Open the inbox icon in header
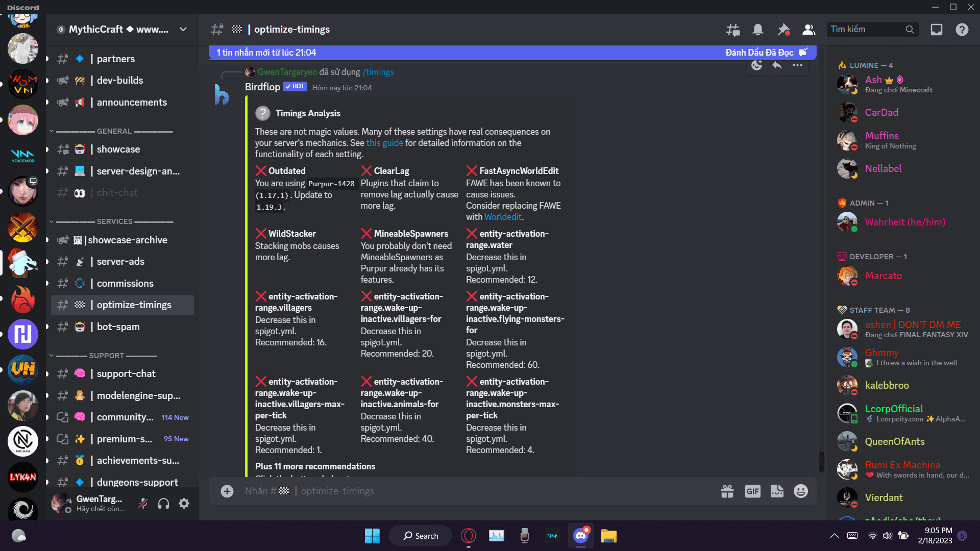This screenshot has height=551, width=980. point(937,30)
